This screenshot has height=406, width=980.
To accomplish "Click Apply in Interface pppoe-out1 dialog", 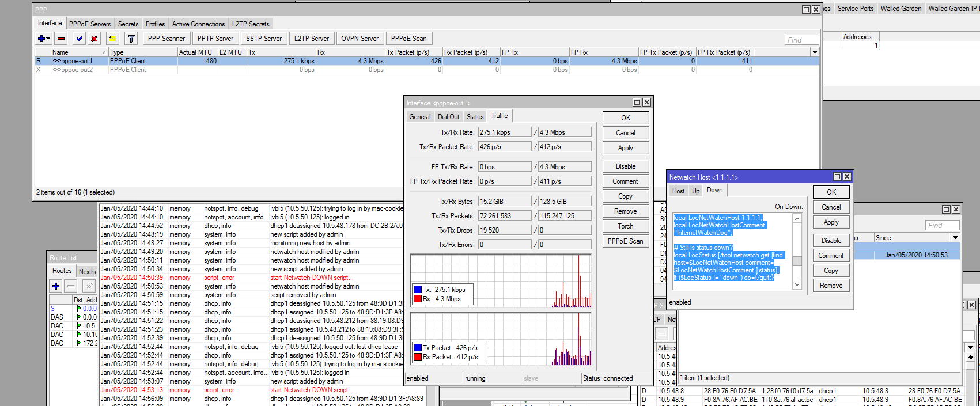I will 626,148.
